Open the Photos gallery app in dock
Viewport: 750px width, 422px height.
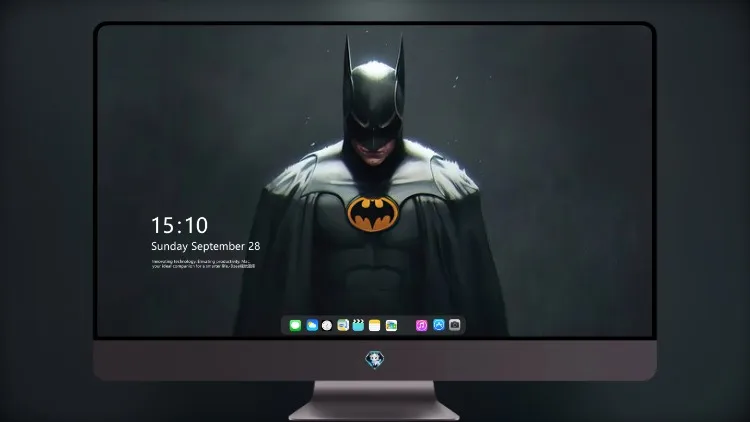click(x=391, y=325)
